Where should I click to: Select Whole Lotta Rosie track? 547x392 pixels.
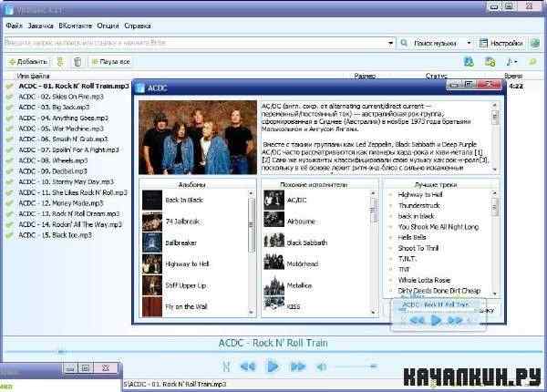click(x=424, y=280)
